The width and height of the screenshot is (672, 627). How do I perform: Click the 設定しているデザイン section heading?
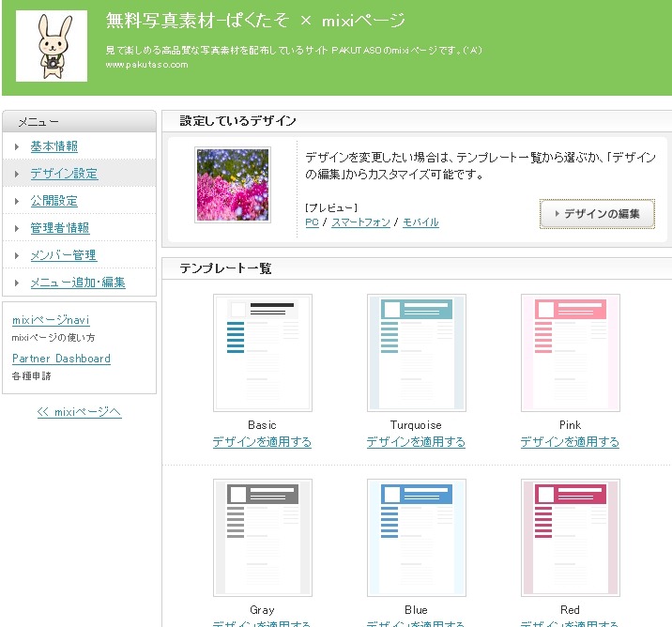click(237, 121)
